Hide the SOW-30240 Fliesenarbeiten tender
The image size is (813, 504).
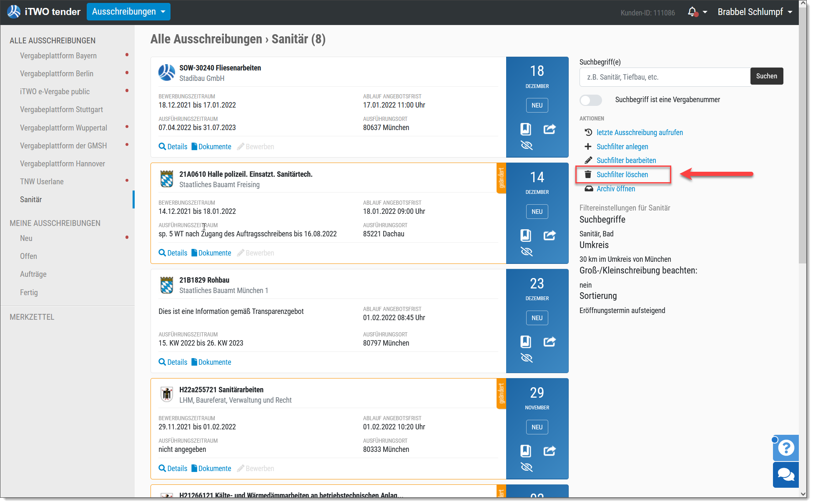[x=527, y=145]
